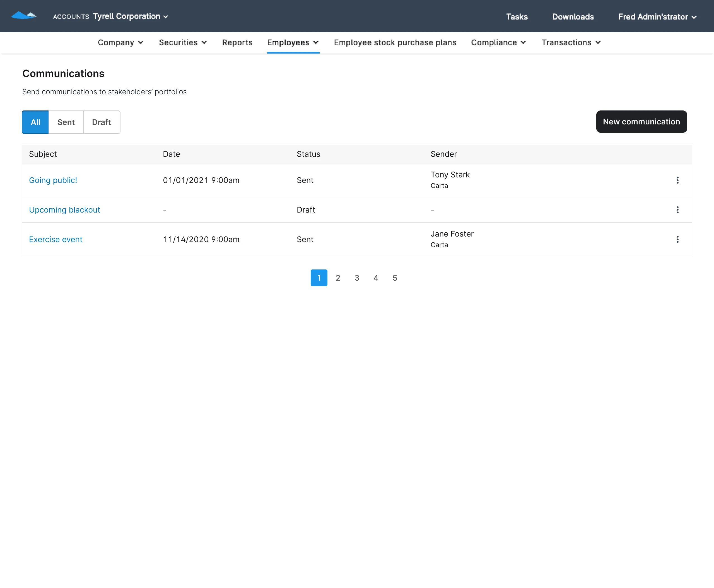Filter communications by Draft

click(102, 122)
